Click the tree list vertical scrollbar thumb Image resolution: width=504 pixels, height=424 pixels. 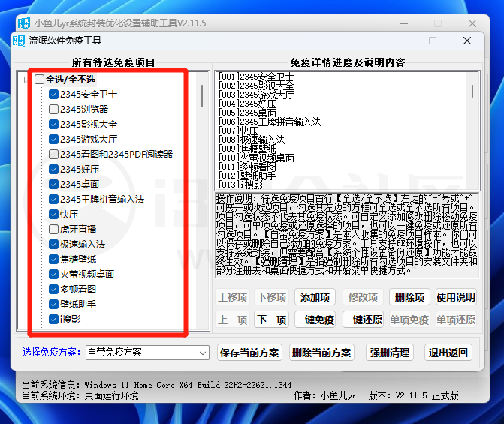coord(202,96)
